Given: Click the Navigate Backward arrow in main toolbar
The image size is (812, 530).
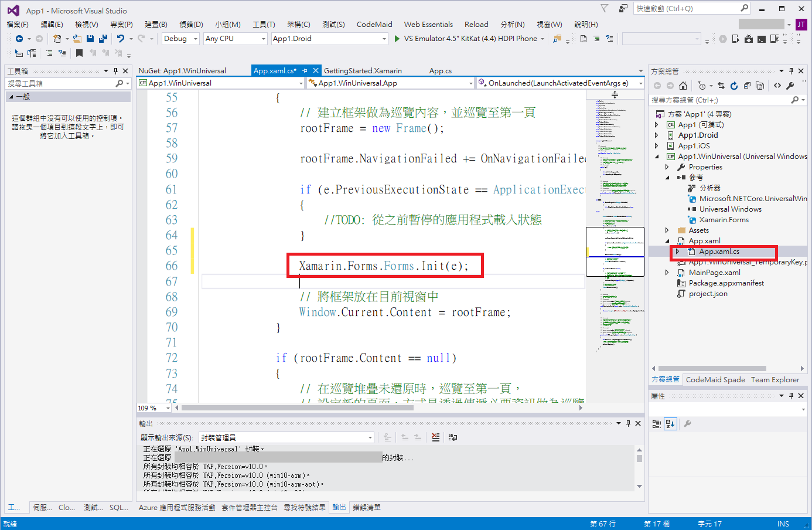Looking at the screenshot, I should coord(19,39).
